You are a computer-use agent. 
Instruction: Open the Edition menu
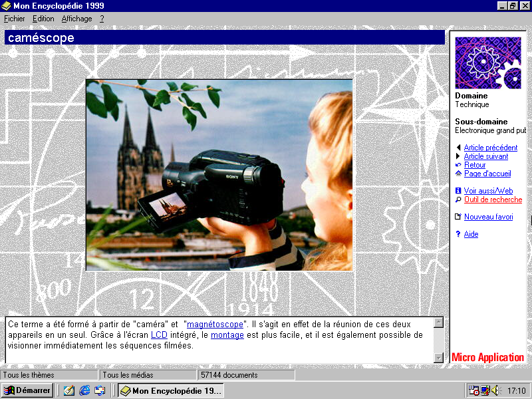coord(43,19)
